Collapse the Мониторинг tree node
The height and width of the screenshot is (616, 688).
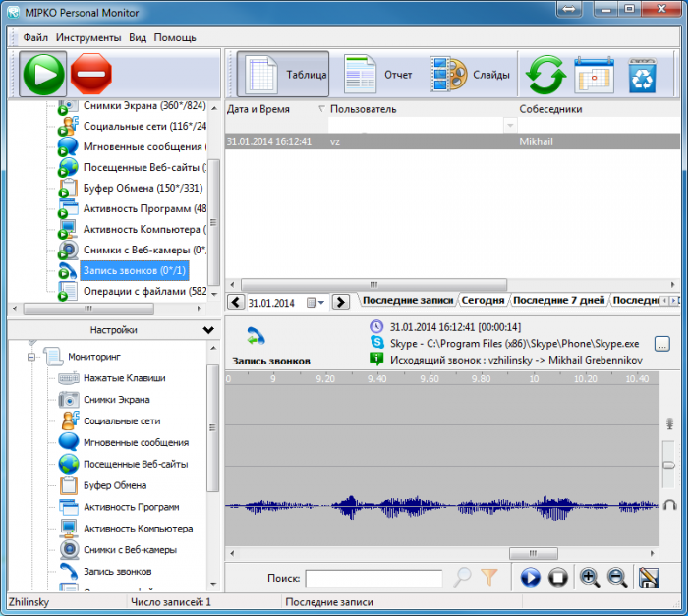(31, 357)
